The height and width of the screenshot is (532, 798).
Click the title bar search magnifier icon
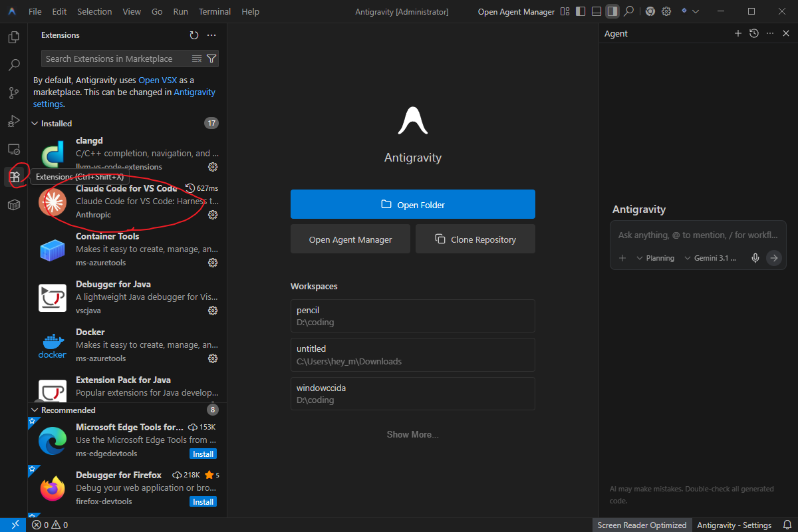pyautogui.click(x=628, y=11)
